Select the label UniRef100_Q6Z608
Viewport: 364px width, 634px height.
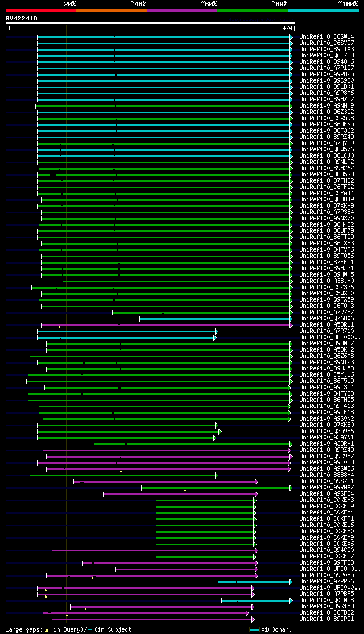click(x=327, y=356)
